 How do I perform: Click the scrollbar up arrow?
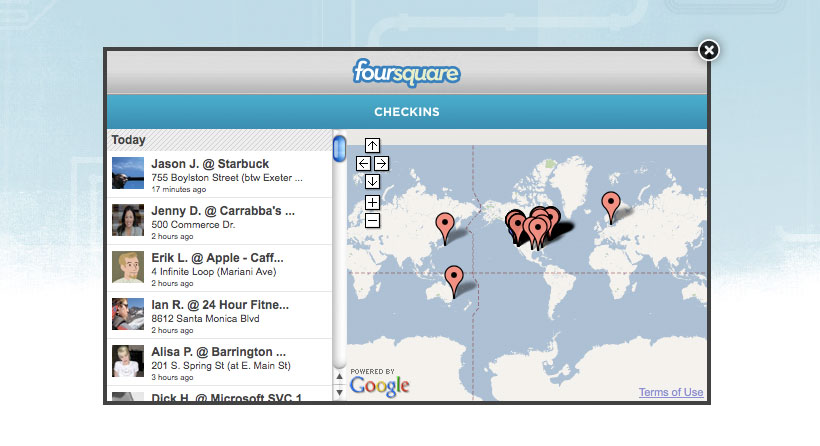[x=339, y=376]
